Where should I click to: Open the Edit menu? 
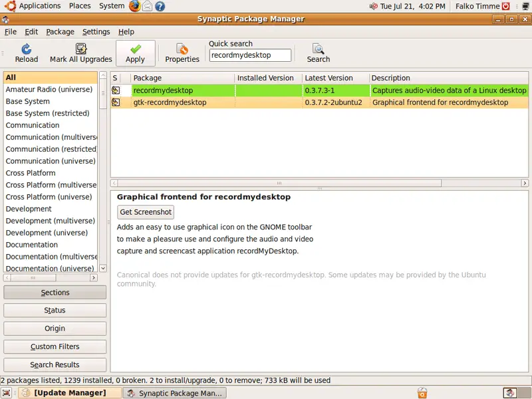31,32
